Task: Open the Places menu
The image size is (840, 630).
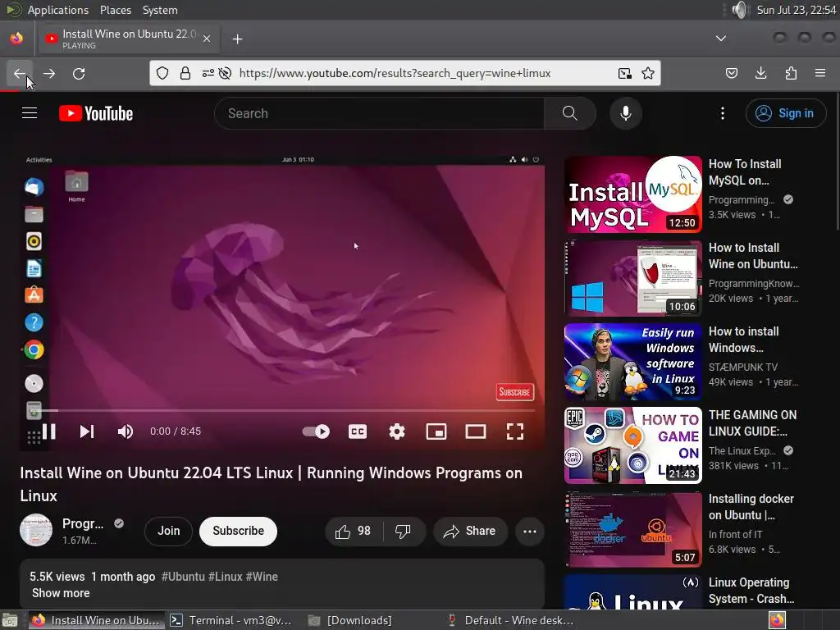Action: (x=115, y=10)
